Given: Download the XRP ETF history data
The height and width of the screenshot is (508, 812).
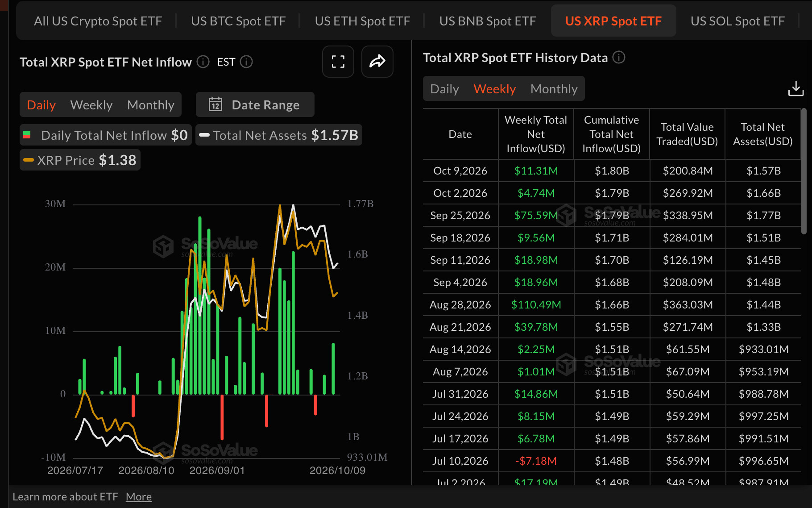Looking at the screenshot, I should (x=795, y=88).
